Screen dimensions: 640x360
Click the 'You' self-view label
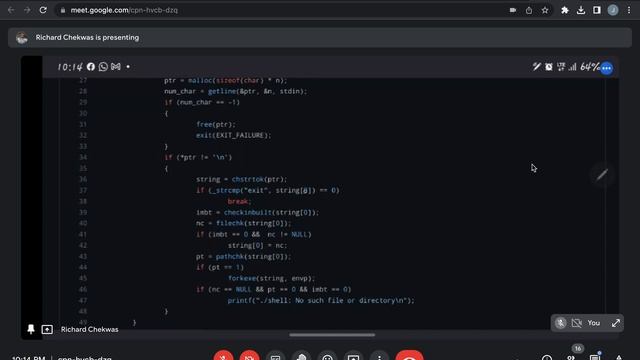tap(593, 323)
